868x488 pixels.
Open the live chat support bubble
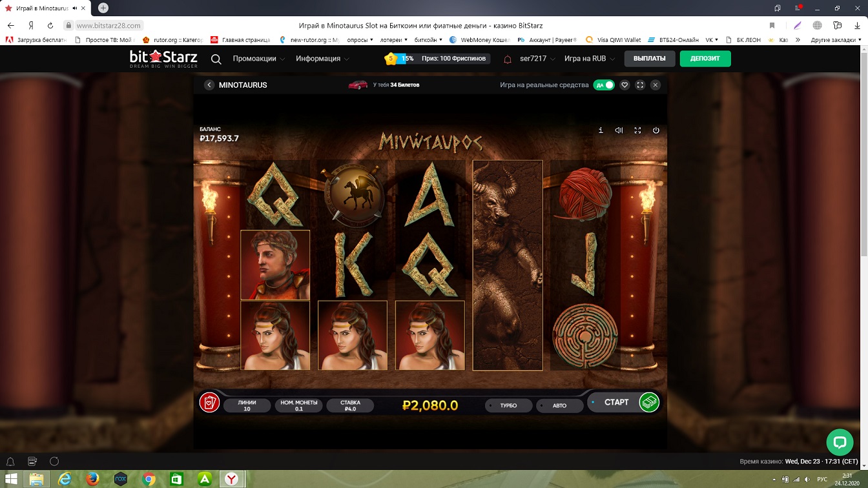[840, 442]
